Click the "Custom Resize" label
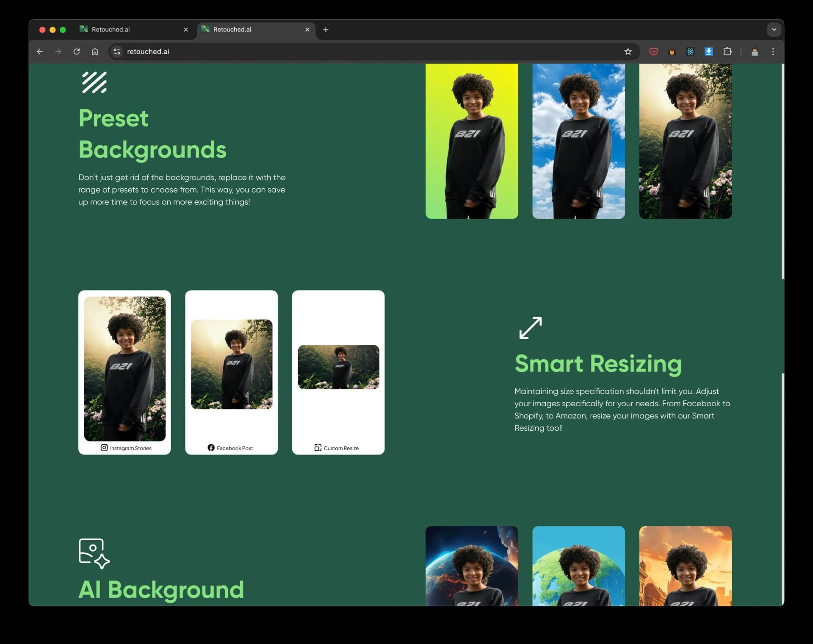The image size is (813, 644). [x=341, y=448]
